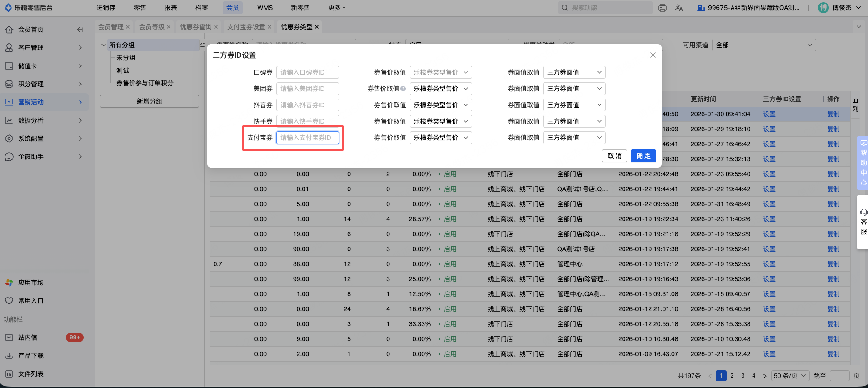Open the 可用渠道 全部 dropdown
The width and height of the screenshot is (868, 388).
(x=764, y=45)
